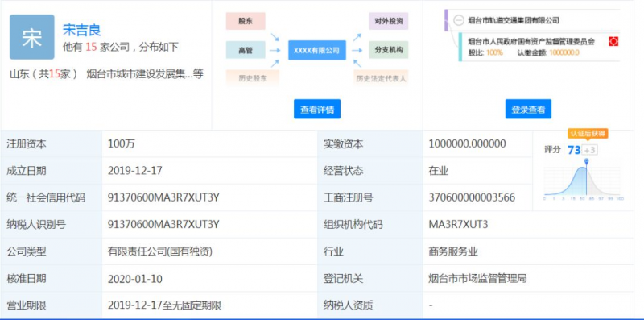This screenshot has height=320, width=644.
Task: Click the 查看详情 button
Action: click(x=317, y=110)
